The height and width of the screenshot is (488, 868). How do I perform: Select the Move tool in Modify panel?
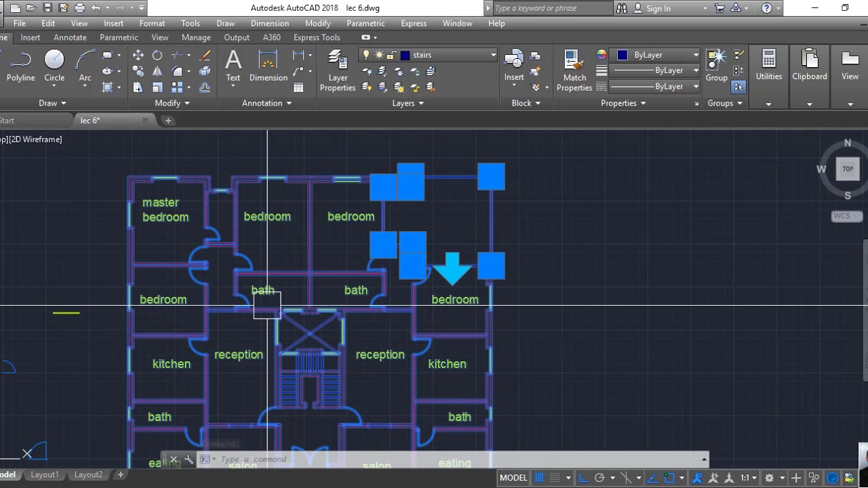coord(138,56)
